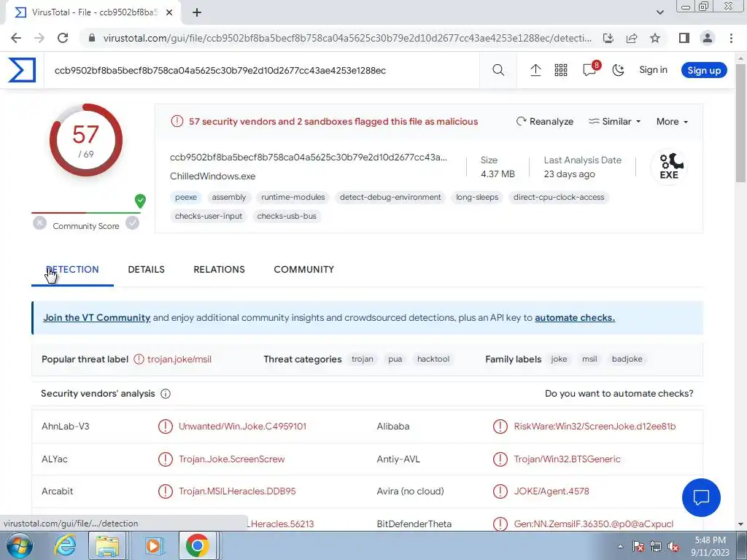Image resolution: width=747 pixels, height=560 pixels.
Task: Click the hash search input field
Action: point(262,71)
